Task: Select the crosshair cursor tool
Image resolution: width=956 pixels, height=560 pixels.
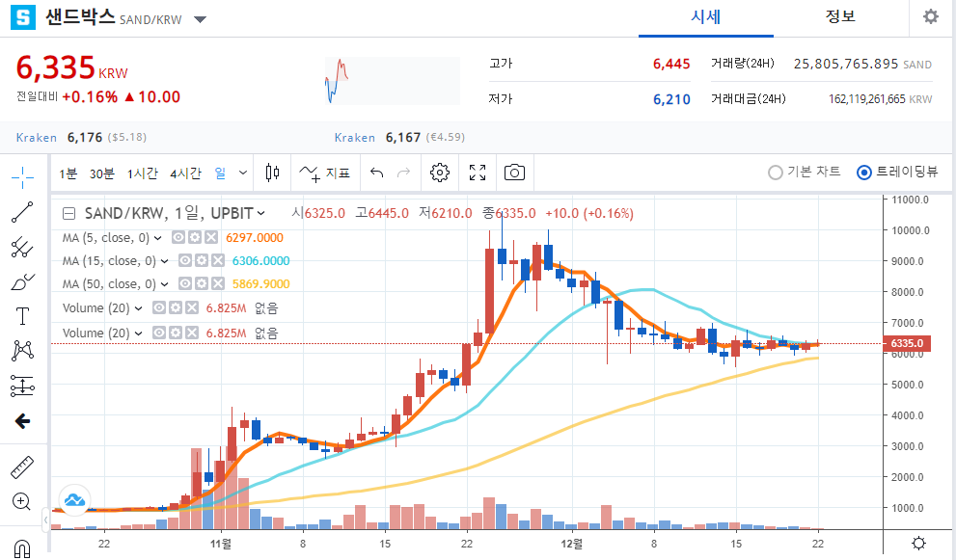Action: pos(22,177)
